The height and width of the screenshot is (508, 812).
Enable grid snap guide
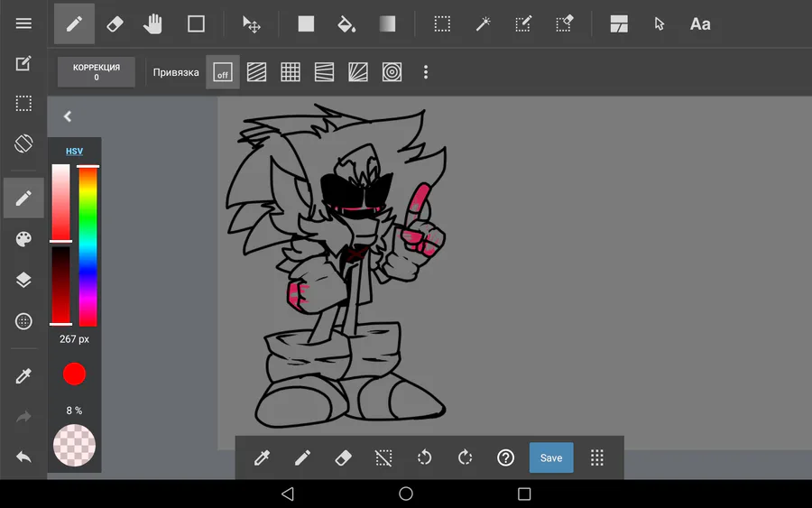290,72
